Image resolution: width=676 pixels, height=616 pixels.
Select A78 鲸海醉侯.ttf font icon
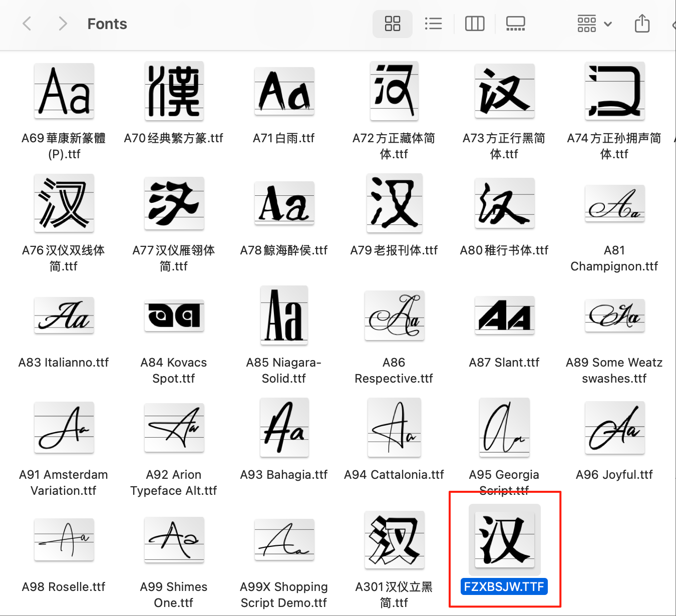click(x=284, y=203)
